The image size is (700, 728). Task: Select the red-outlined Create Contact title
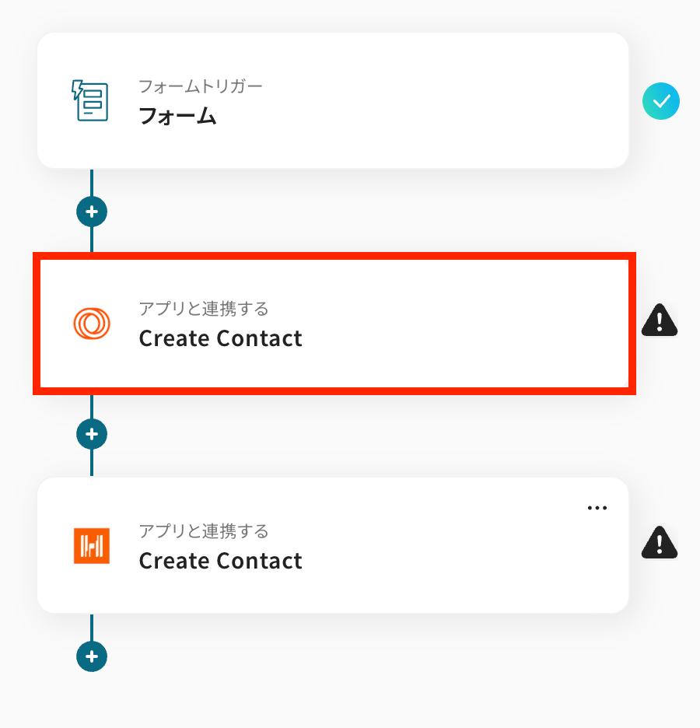pyautogui.click(x=220, y=338)
